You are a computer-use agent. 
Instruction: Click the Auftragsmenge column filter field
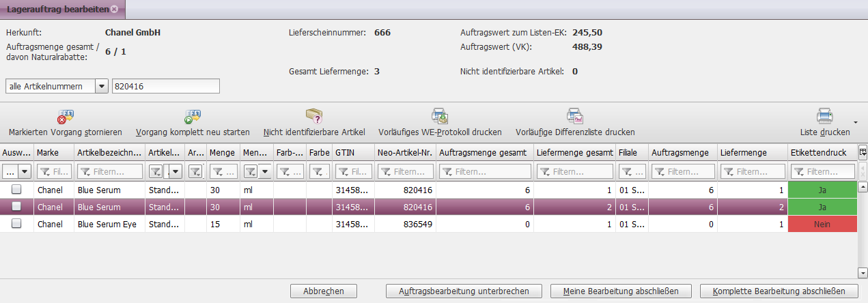click(682, 171)
